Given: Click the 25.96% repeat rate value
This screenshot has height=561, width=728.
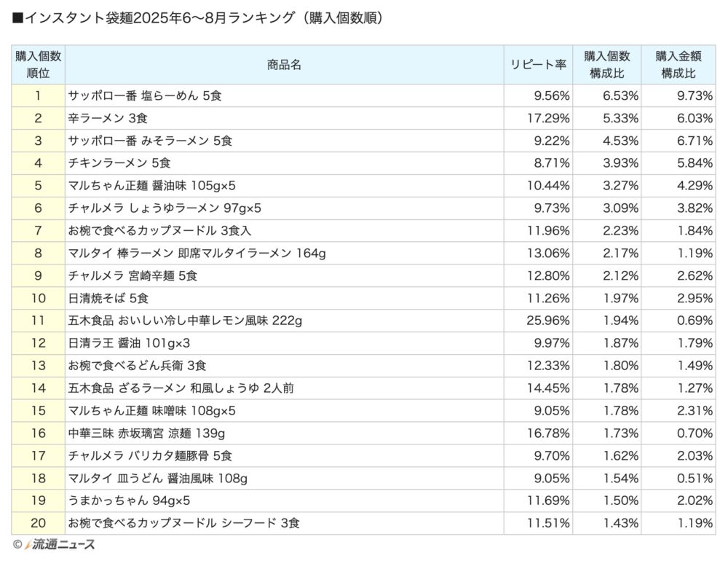Looking at the screenshot, I should click(548, 321).
